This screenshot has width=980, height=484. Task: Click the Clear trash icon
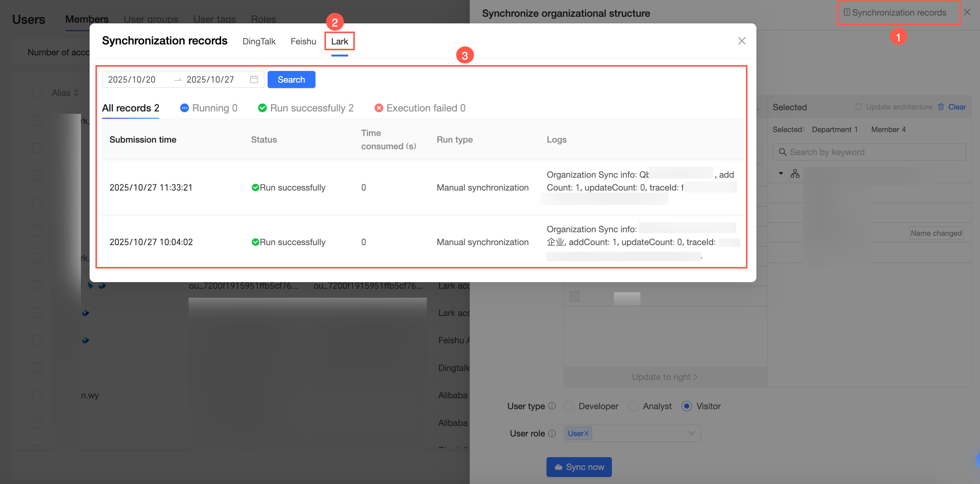941,107
